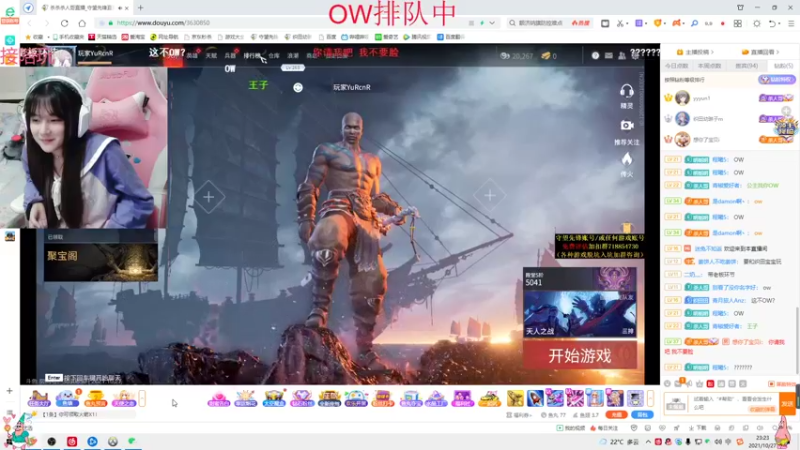Select the rocket gift icon

click(535, 398)
